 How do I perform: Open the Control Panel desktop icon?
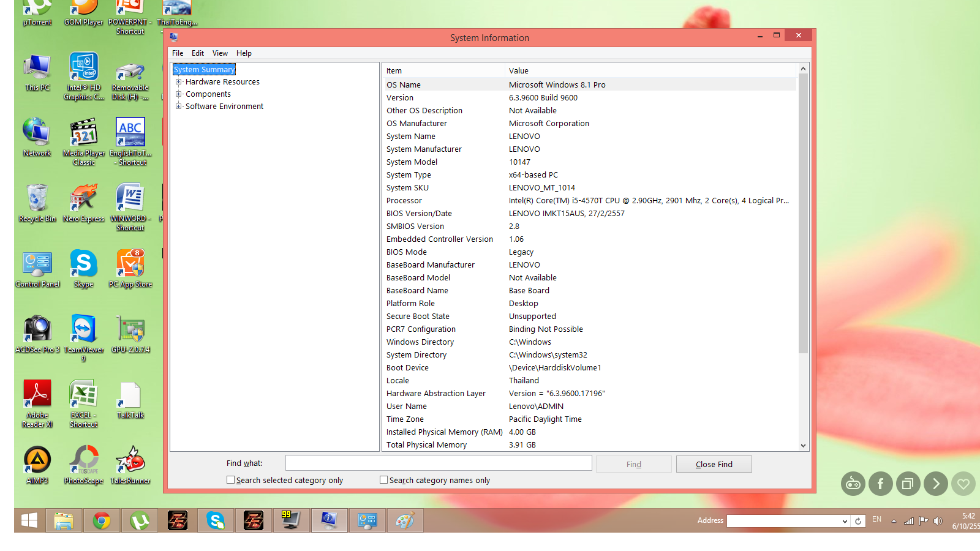[37, 264]
